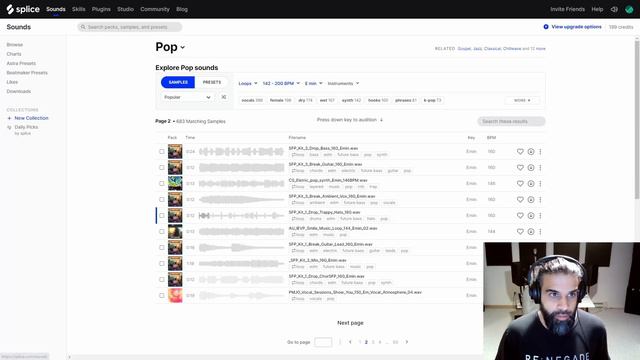The width and height of the screenshot is (640, 360).
Task: Click Invite Friends link
Action: (x=567, y=9)
